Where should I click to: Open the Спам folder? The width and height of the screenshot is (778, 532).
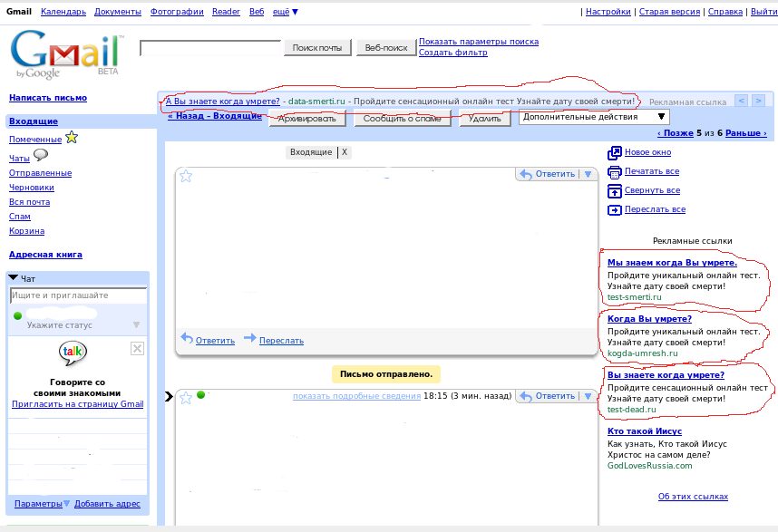(x=20, y=217)
